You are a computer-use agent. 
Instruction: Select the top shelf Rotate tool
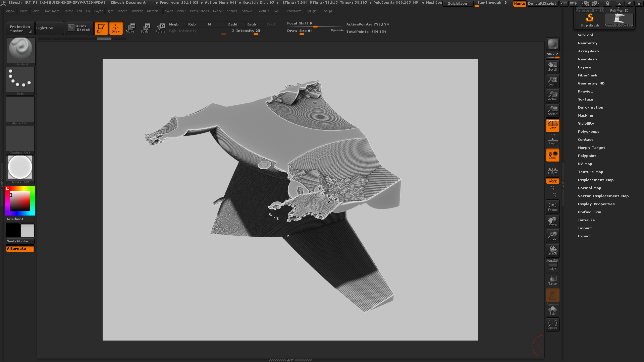tap(160, 28)
